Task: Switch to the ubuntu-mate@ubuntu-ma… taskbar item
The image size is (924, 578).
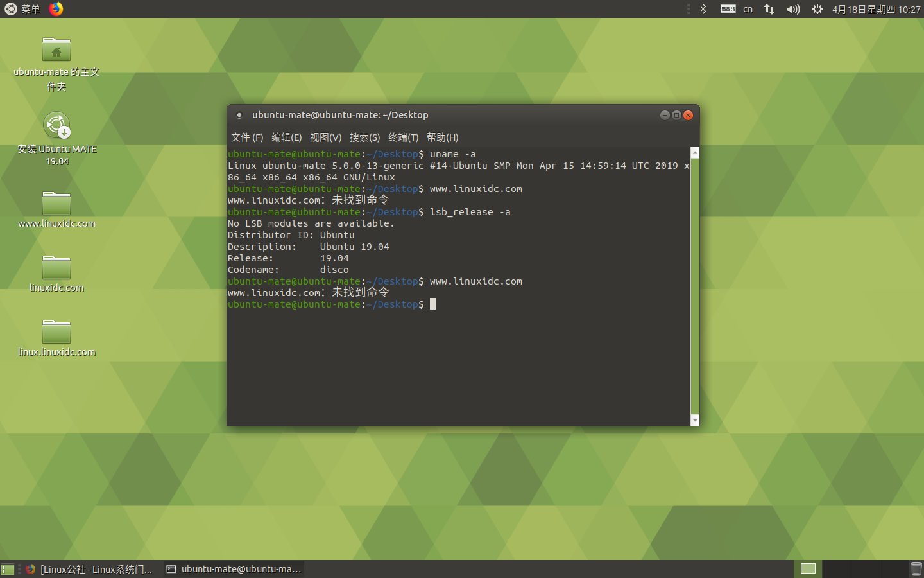Action: (234, 569)
